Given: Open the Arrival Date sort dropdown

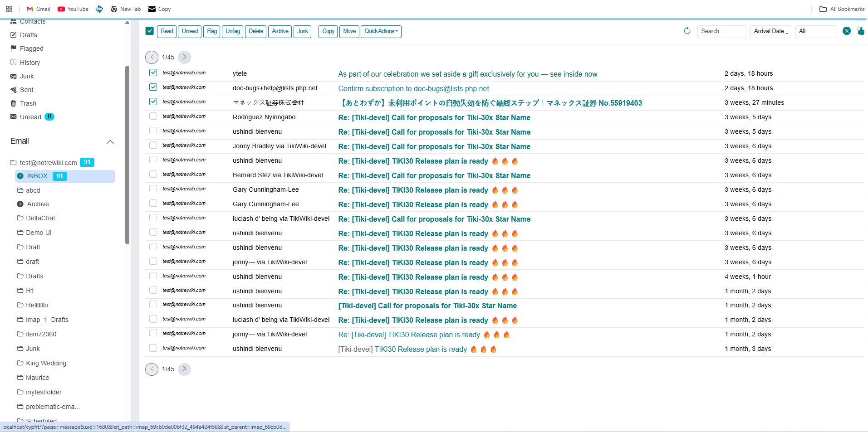Looking at the screenshot, I should point(770,31).
